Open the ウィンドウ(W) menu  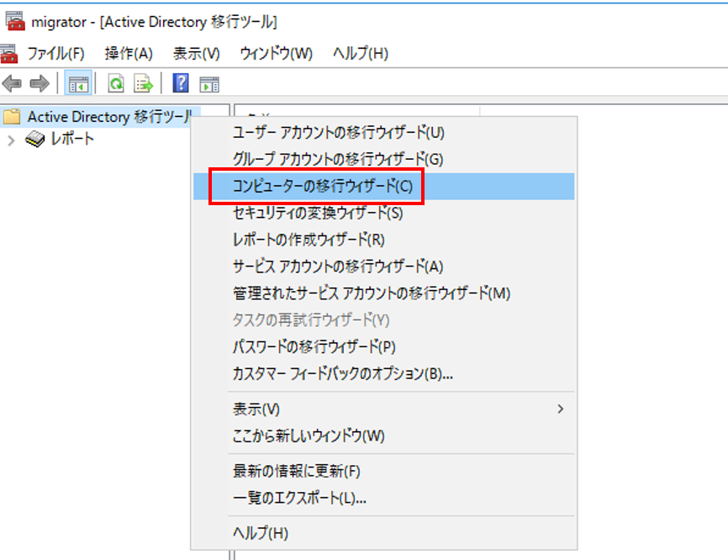[x=277, y=54]
